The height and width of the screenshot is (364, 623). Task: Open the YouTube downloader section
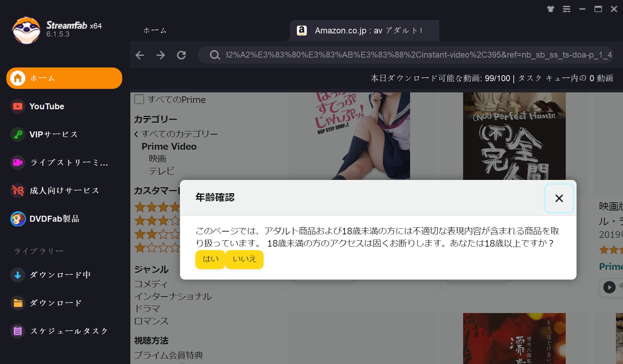(46, 106)
